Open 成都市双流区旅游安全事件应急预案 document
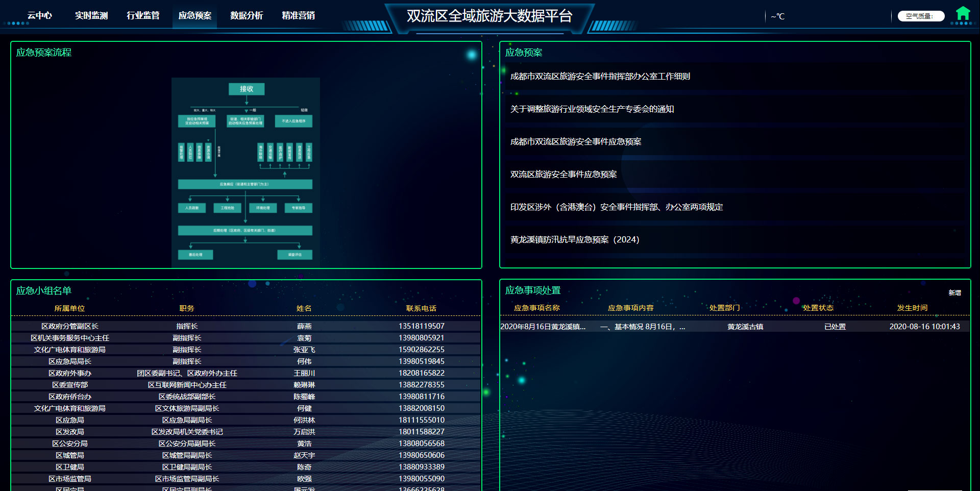This screenshot has width=980, height=491. [x=576, y=142]
